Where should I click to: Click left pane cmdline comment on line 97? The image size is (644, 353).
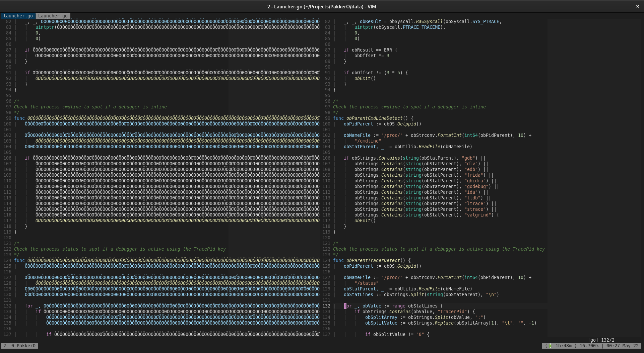[90, 107]
